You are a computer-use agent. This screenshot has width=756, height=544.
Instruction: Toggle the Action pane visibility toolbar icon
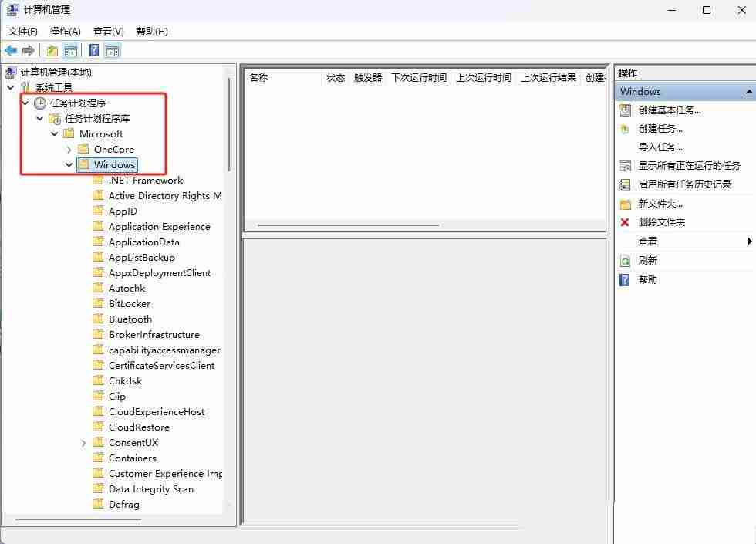click(113, 49)
